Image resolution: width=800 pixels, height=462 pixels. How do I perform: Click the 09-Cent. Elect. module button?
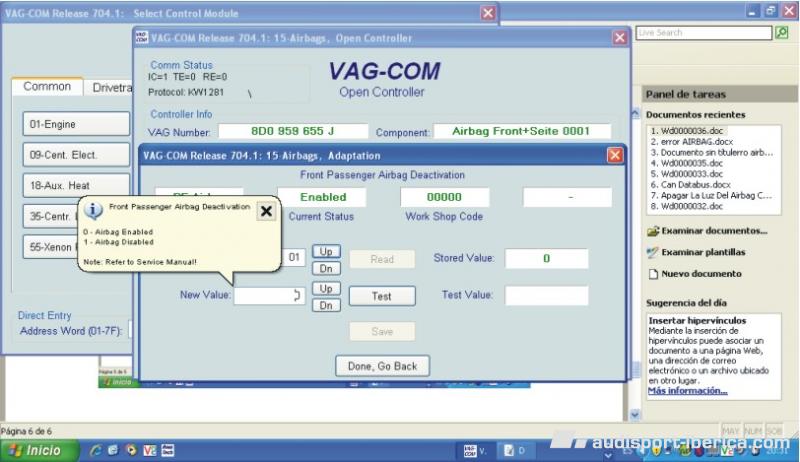coord(76,155)
